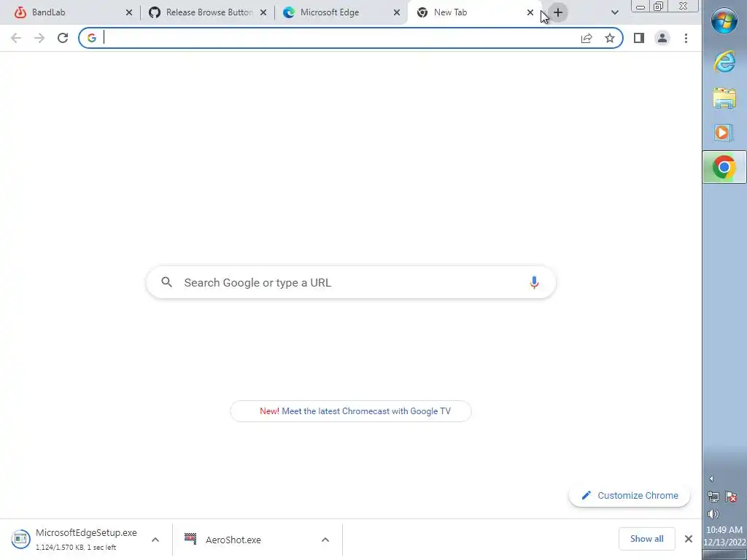The width and height of the screenshot is (747, 560).
Task: Open the Customize Chrome button
Action: [630, 495]
